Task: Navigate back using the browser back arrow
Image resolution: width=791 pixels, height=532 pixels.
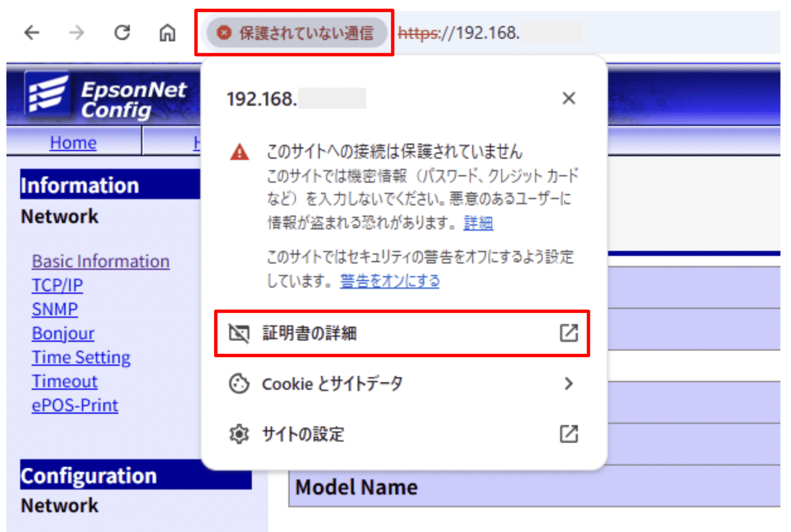Action: (x=31, y=32)
